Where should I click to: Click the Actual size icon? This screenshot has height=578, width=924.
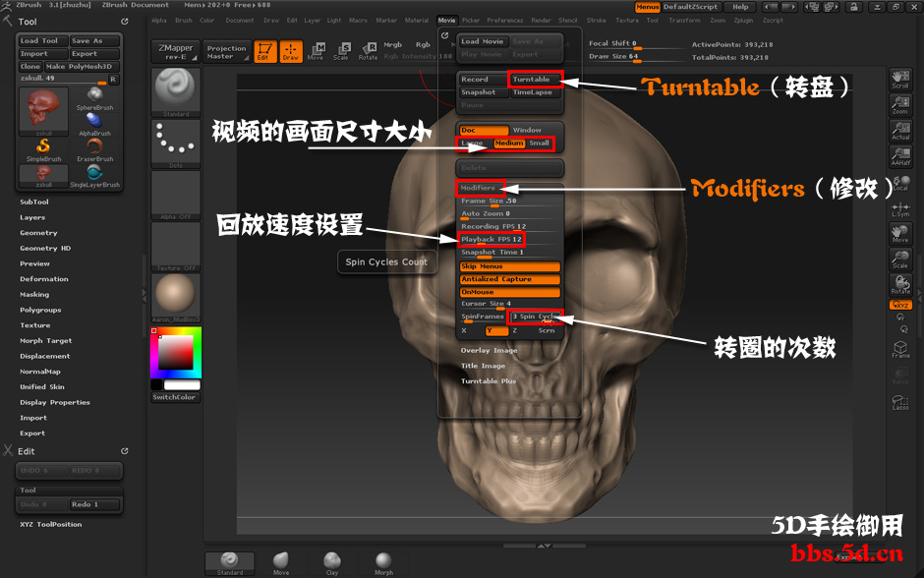[900, 131]
